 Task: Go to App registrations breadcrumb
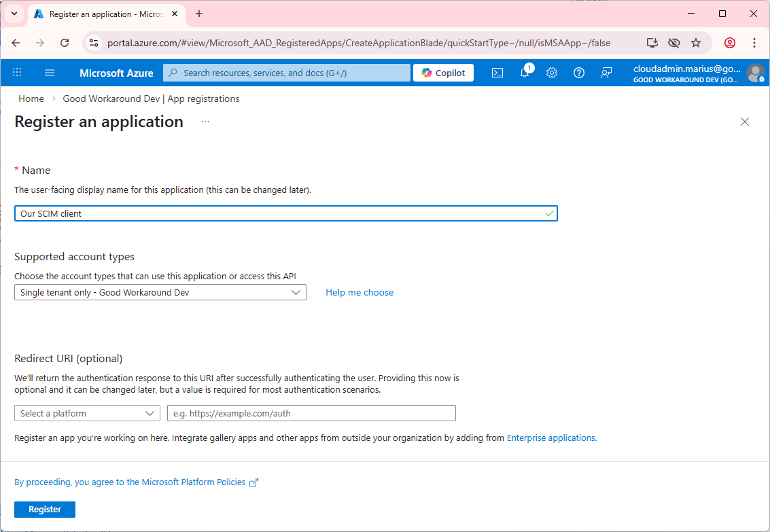pos(151,99)
